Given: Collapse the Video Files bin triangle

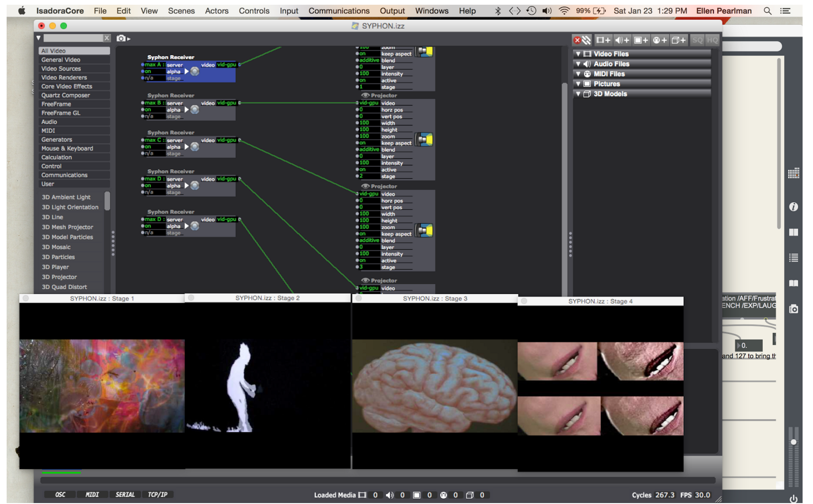Looking at the screenshot, I should point(578,54).
